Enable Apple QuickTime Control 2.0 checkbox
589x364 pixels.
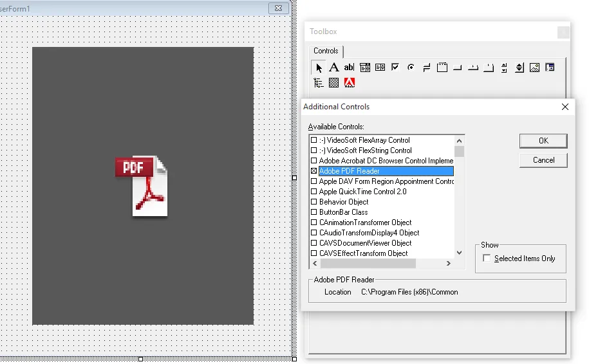coord(314,192)
